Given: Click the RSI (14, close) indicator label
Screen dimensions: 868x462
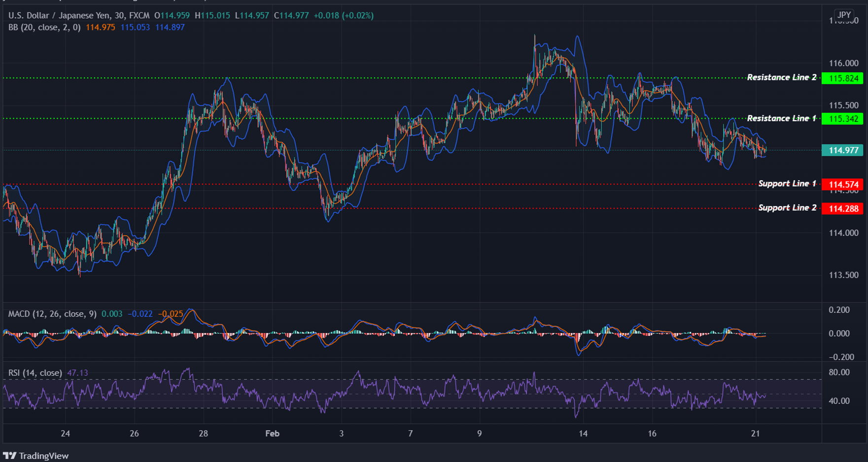Looking at the screenshot, I should click(35, 373).
